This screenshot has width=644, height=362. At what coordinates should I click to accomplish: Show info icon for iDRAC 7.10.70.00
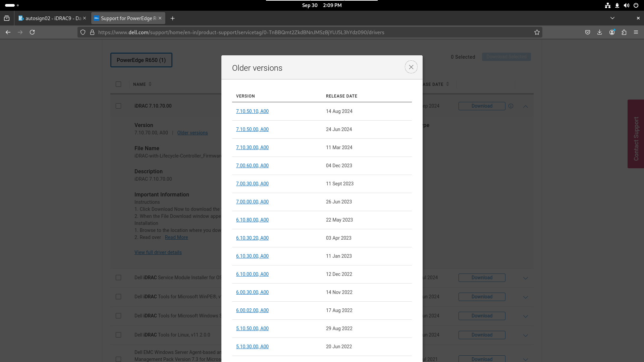point(511,106)
